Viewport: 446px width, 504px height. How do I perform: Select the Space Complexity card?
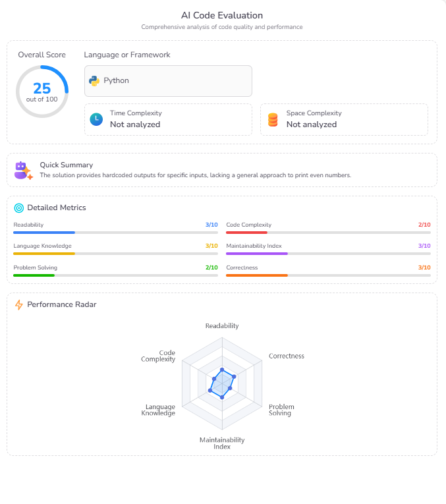pyautogui.click(x=344, y=119)
